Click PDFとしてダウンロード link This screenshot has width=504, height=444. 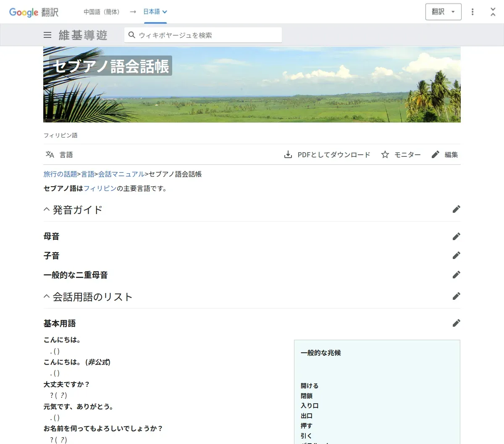tap(334, 155)
